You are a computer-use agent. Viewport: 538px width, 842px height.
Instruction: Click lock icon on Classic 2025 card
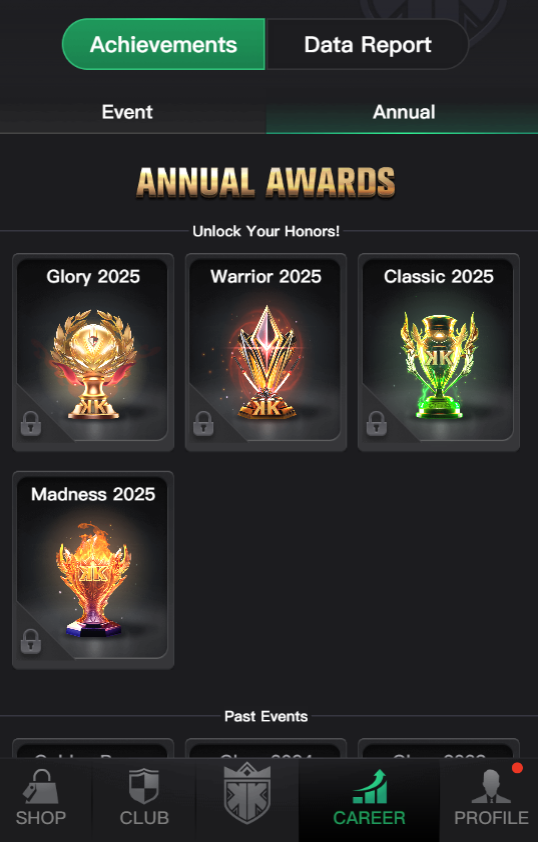[376, 423]
